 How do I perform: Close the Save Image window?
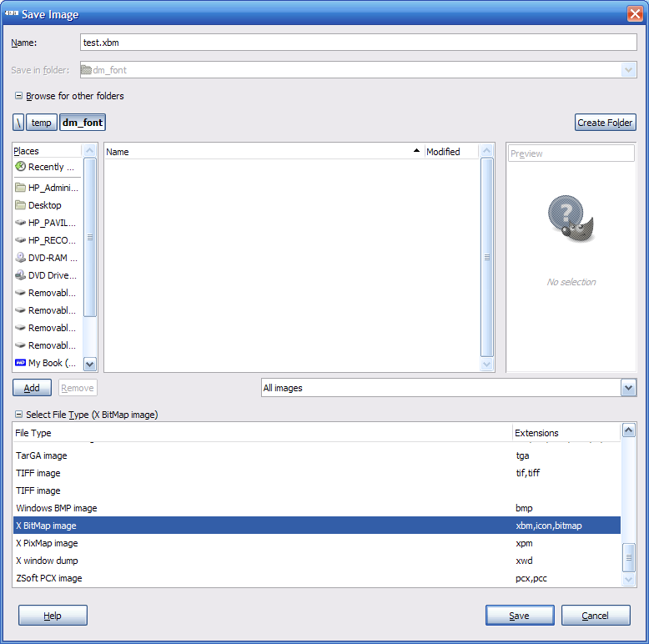click(x=635, y=13)
